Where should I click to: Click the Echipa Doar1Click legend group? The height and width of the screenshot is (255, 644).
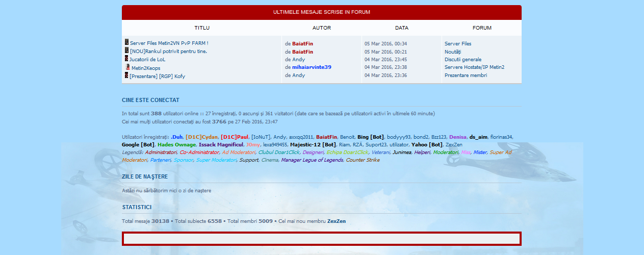(x=347, y=152)
